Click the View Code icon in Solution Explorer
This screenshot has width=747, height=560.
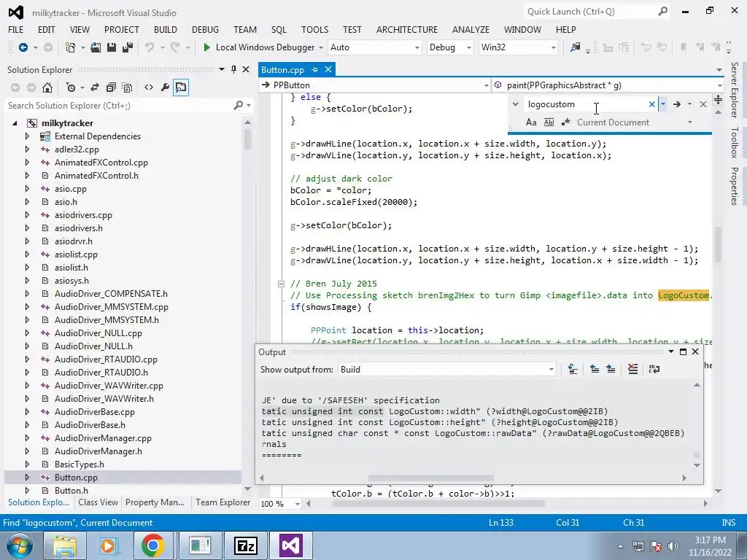[x=149, y=87]
